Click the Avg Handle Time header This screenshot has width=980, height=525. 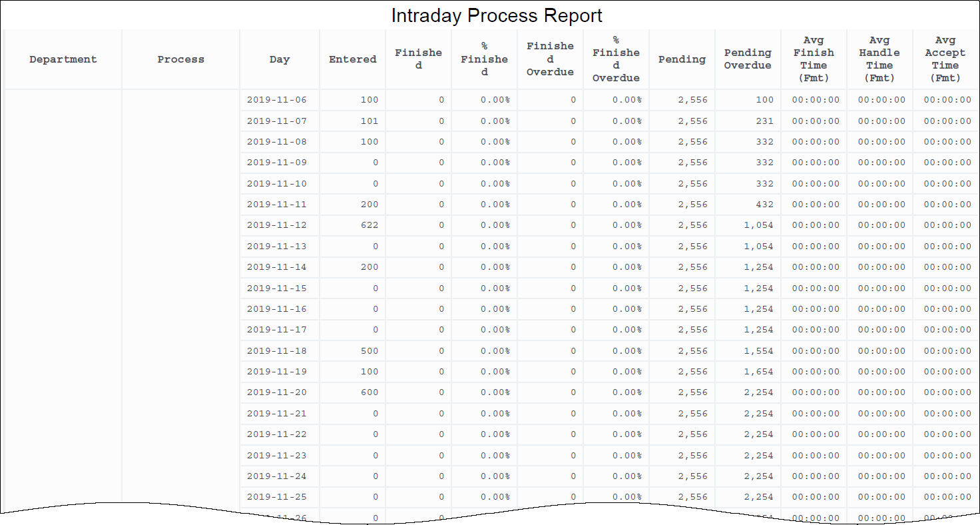tap(879, 59)
